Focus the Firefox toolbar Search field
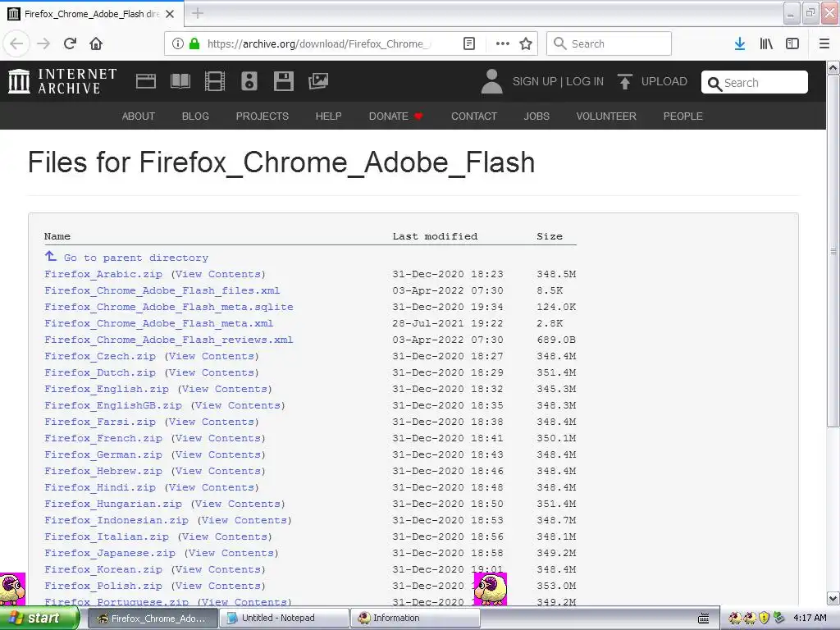Image resolution: width=840 pixels, height=630 pixels. coord(609,43)
